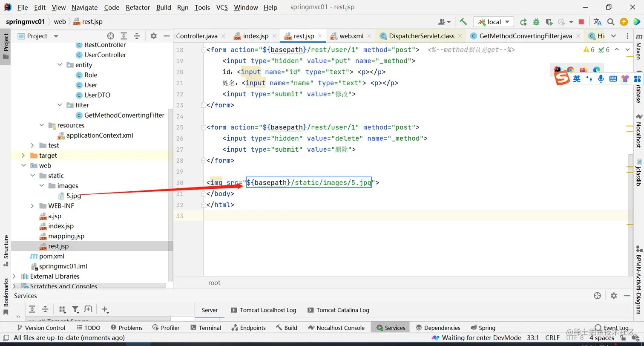Toggle tool window bars via status bar corner icon
Screen dimensions: 644x346
5,338
